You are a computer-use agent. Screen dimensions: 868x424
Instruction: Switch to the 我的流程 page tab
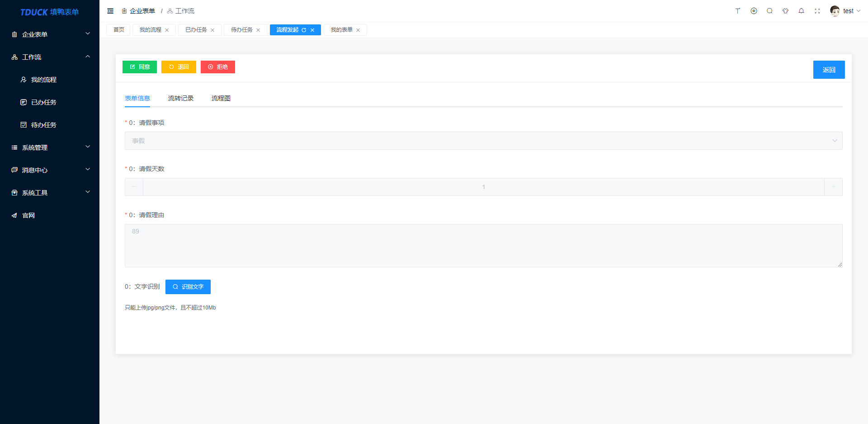click(150, 30)
